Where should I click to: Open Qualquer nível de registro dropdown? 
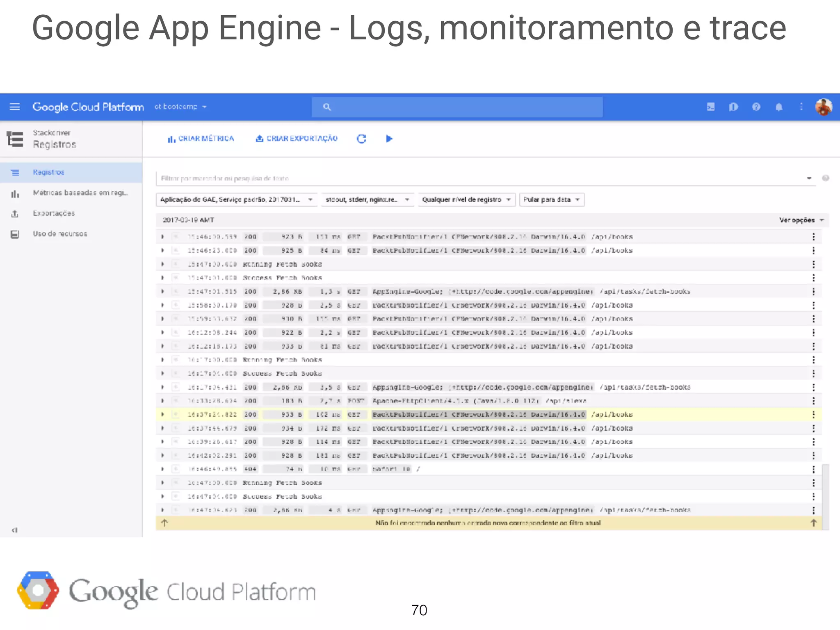pos(467,200)
